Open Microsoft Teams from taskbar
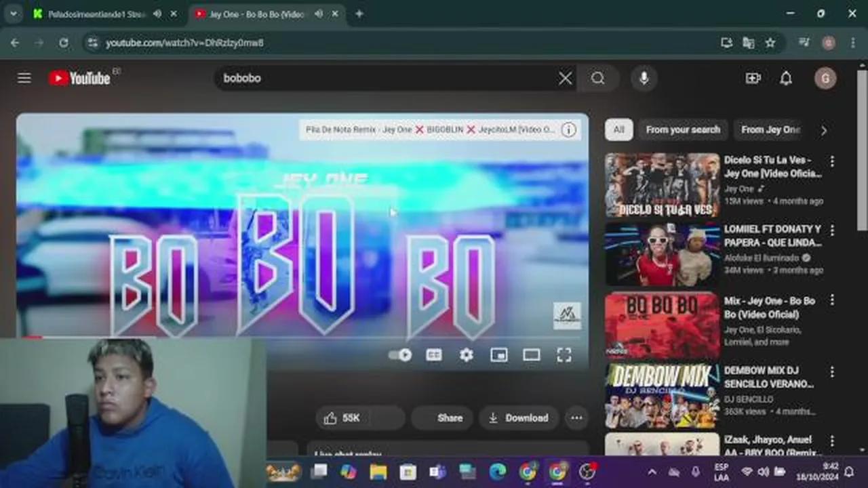 pos(437,472)
